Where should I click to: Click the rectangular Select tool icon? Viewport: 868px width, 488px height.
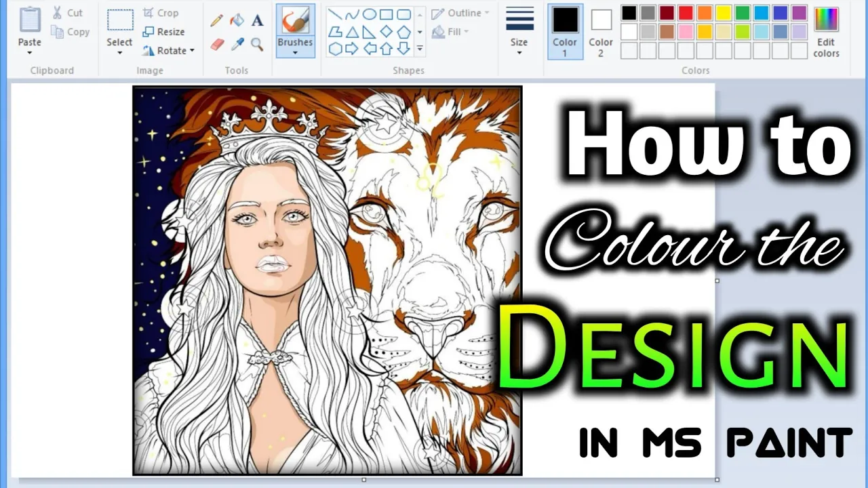coord(120,20)
